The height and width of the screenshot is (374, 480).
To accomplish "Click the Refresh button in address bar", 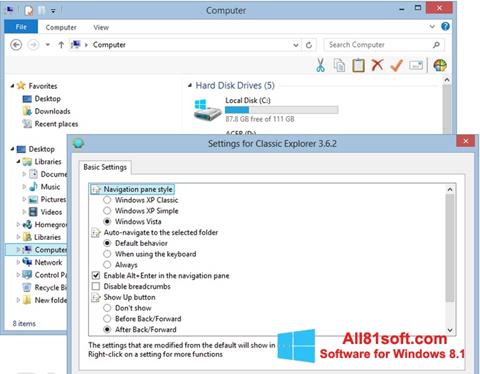I will pyautogui.click(x=309, y=45).
